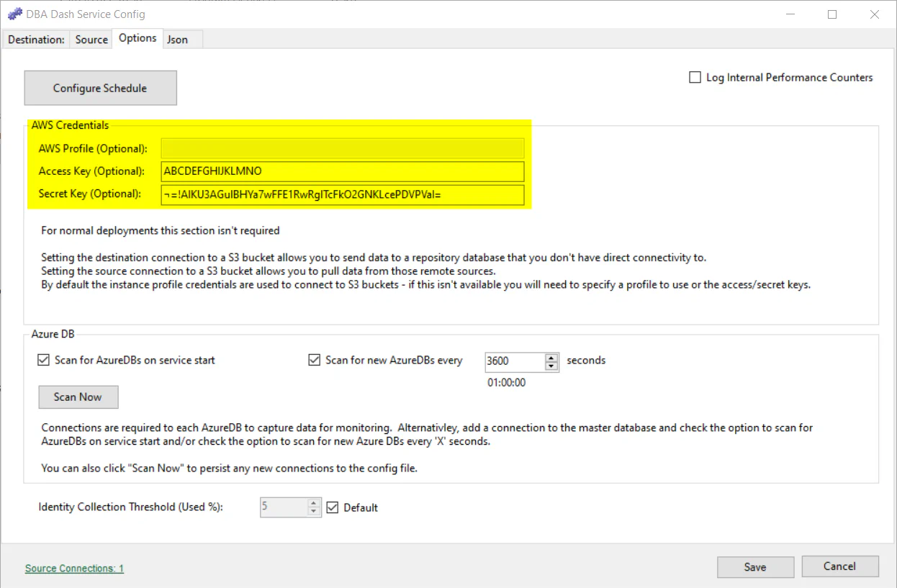Click the DBA Dash icon in the title bar

[x=14, y=13]
